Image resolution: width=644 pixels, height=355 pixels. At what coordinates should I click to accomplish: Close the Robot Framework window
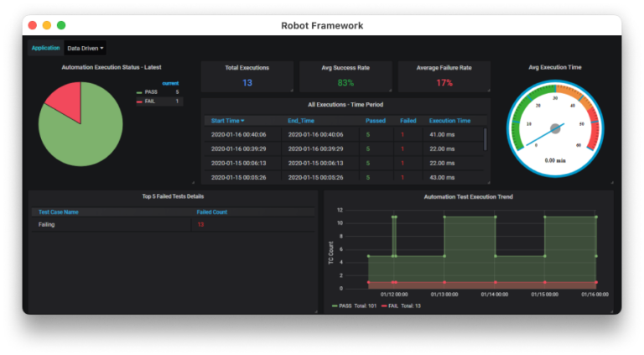pos(33,25)
